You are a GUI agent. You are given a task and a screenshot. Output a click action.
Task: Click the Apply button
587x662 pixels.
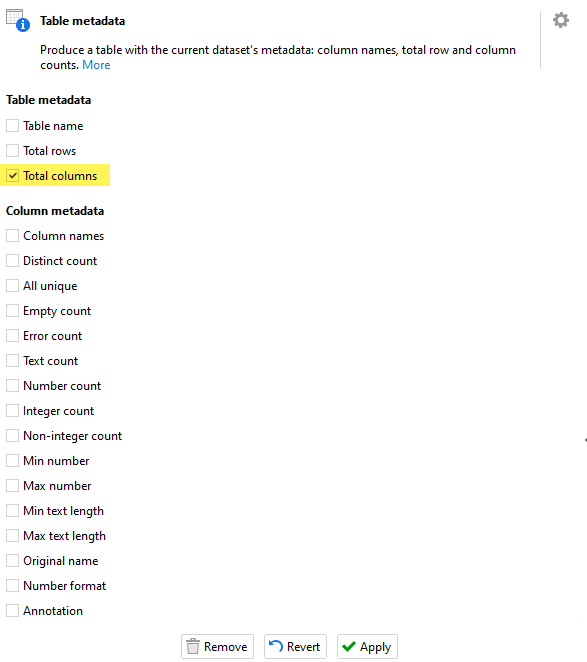coord(367,646)
